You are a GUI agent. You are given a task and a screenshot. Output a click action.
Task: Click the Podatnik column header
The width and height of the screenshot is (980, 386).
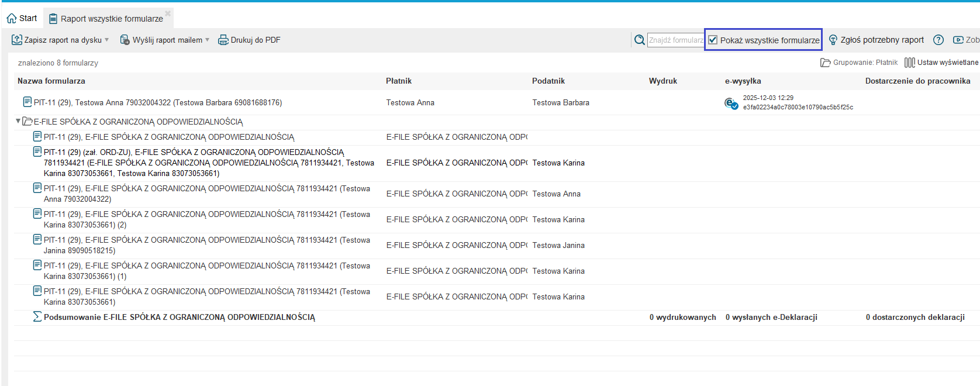point(548,81)
